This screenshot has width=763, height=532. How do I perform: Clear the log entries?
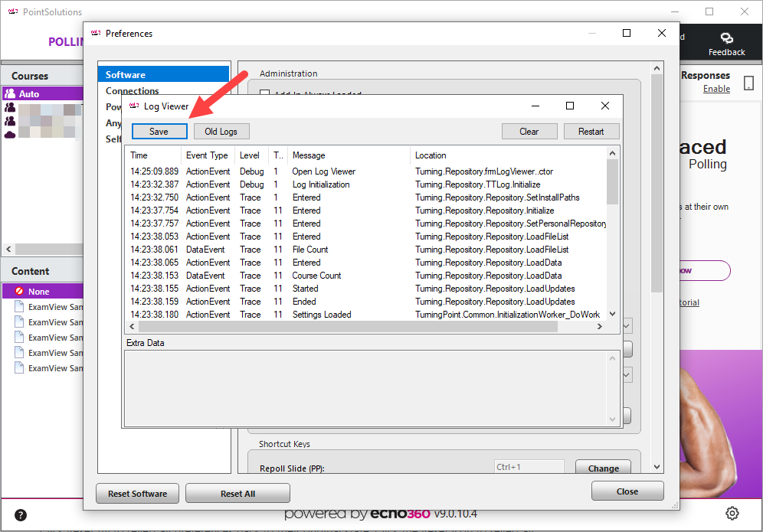(x=529, y=132)
